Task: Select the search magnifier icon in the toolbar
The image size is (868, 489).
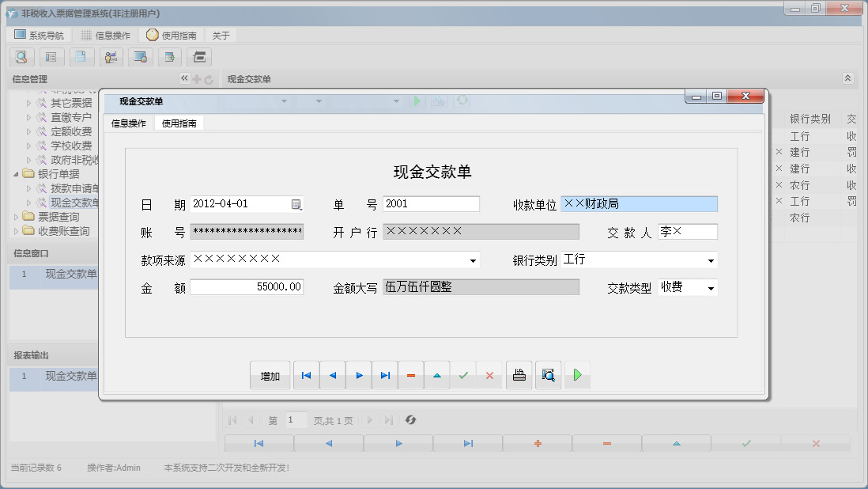Action: (21, 57)
